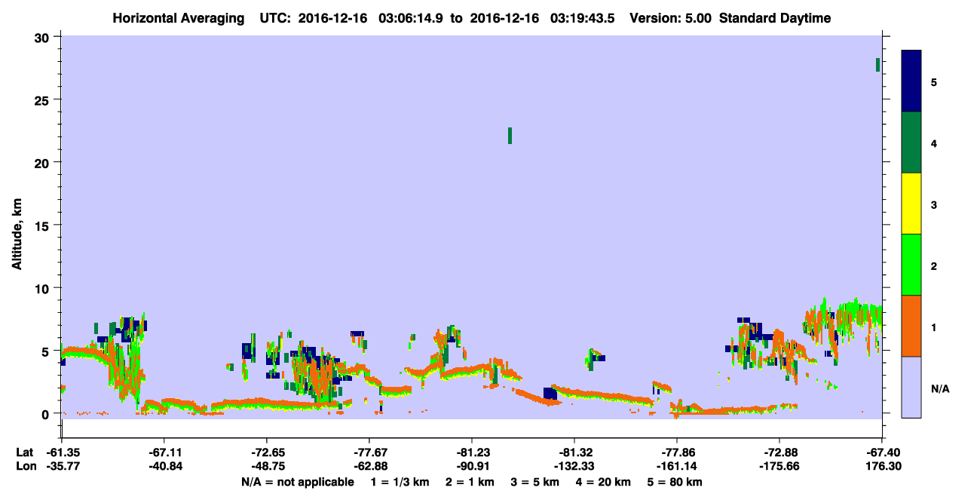Click the number 1 colorbar label

[x=934, y=327]
